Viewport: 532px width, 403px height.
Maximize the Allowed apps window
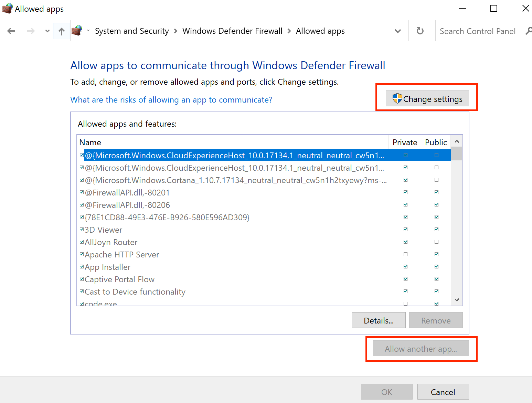(x=494, y=9)
